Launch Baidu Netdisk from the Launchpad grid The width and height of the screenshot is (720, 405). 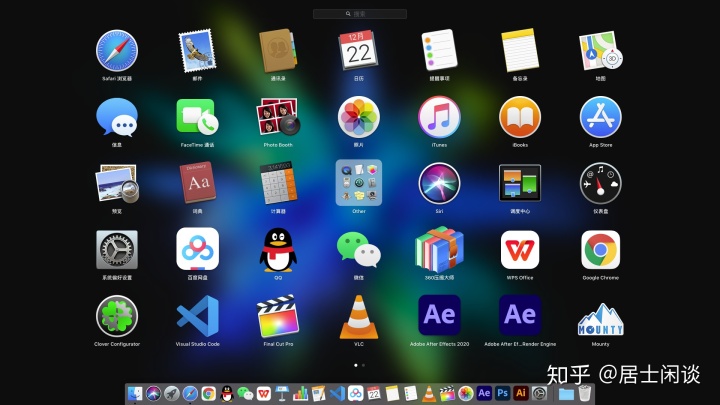click(197, 249)
